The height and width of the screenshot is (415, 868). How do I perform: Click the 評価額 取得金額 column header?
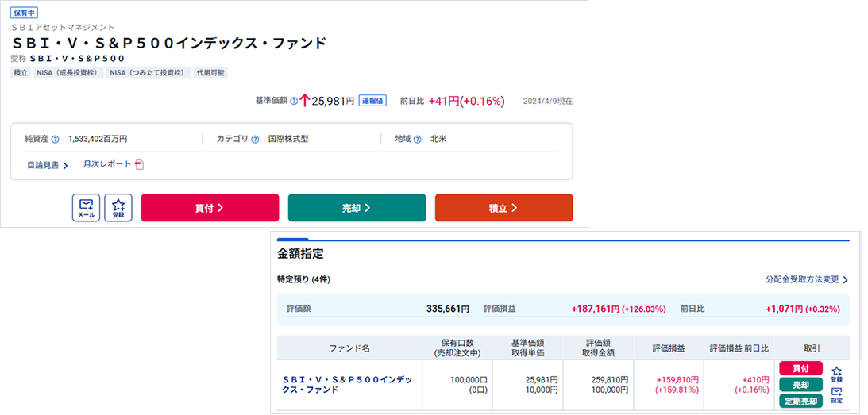click(598, 348)
